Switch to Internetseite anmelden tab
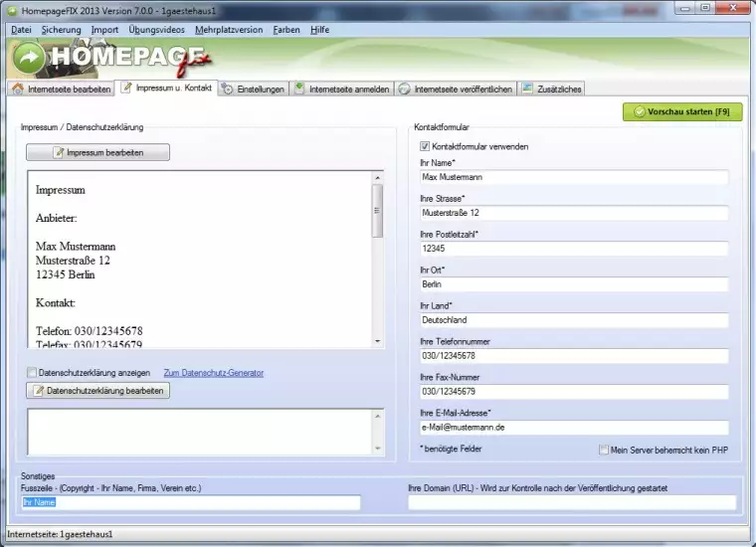 point(342,89)
